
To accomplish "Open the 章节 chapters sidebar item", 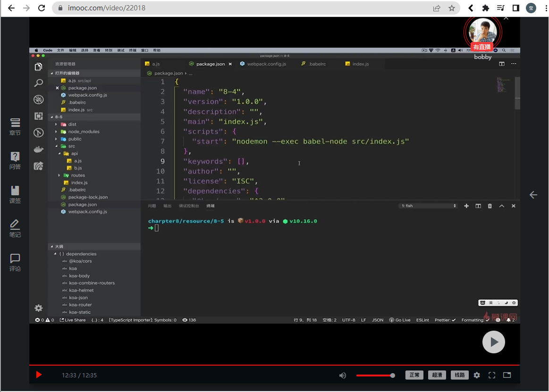I will point(15,126).
